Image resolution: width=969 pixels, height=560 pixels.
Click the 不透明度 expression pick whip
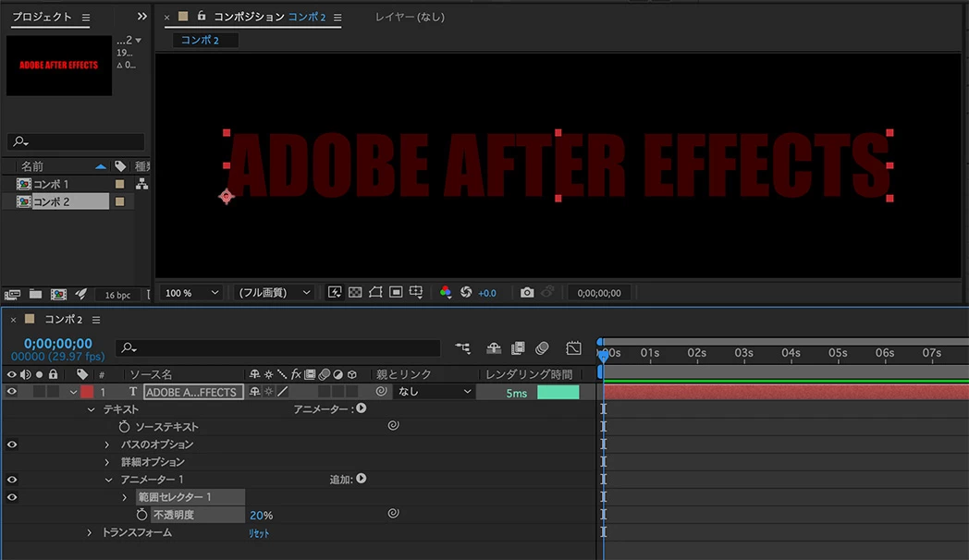coord(393,513)
